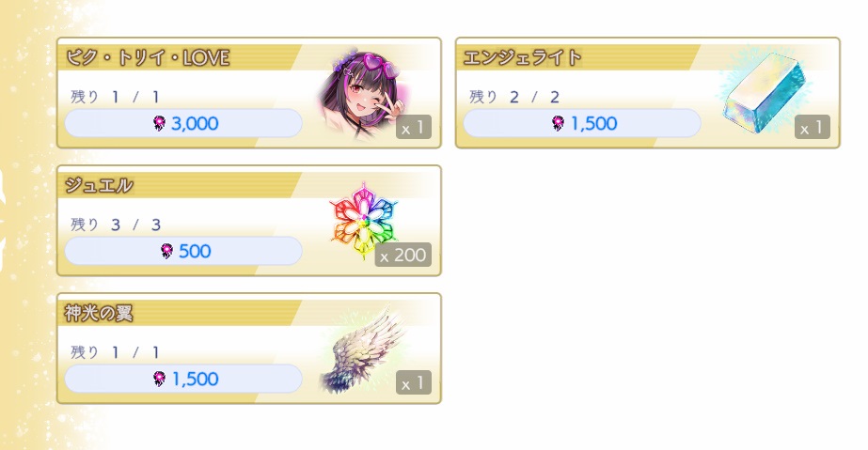Viewport: 868px width, 450px height.
Task: Click the rainbow ジュエル flower icon
Action: click(x=364, y=222)
